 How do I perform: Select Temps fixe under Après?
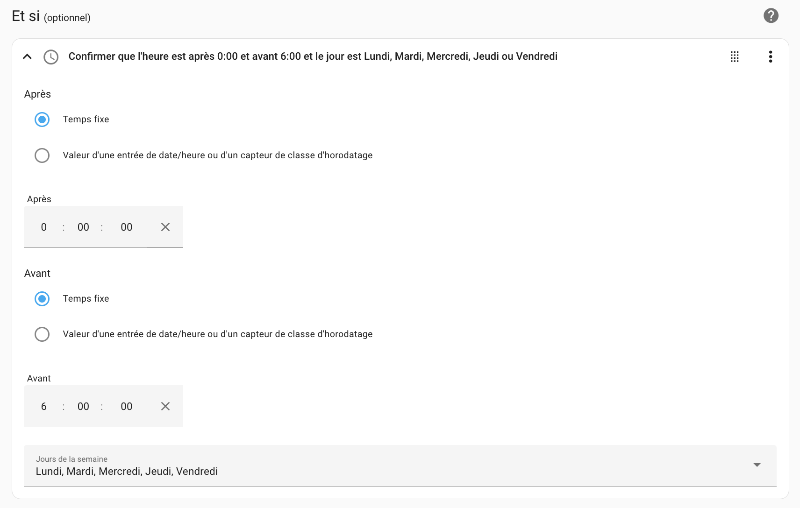[x=42, y=119]
